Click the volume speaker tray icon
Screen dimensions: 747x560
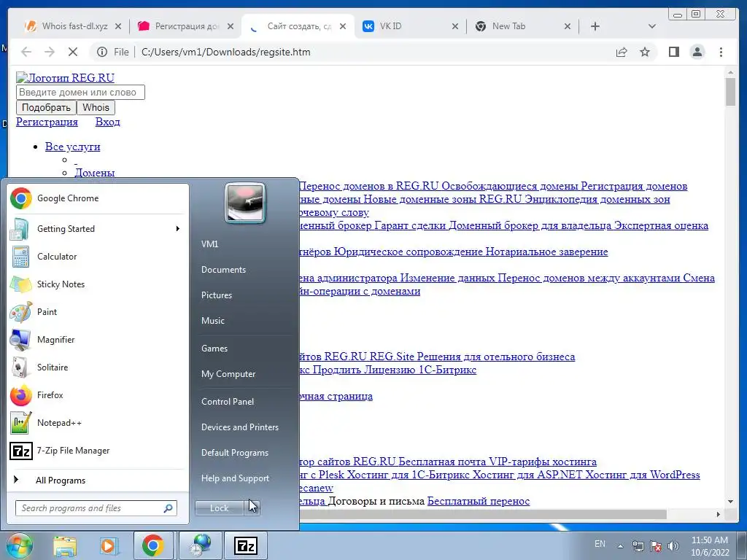click(x=673, y=546)
